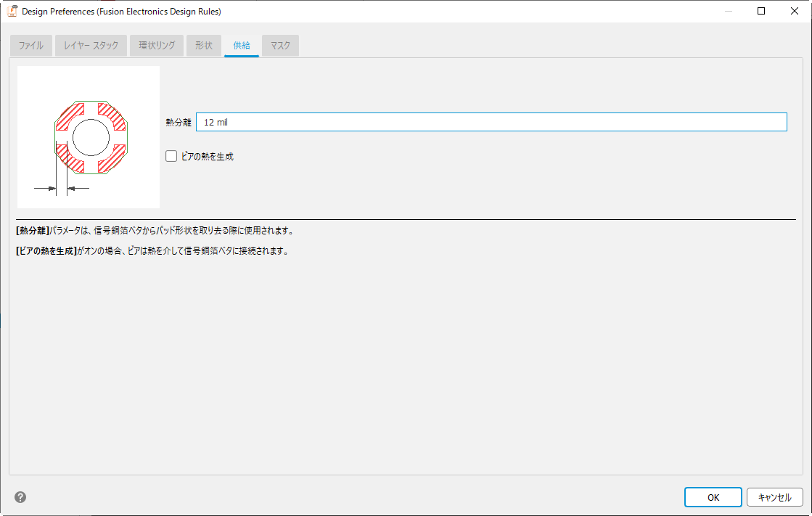The height and width of the screenshot is (516, 812).
Task: Open the ファイル tab
Action: 31,46
